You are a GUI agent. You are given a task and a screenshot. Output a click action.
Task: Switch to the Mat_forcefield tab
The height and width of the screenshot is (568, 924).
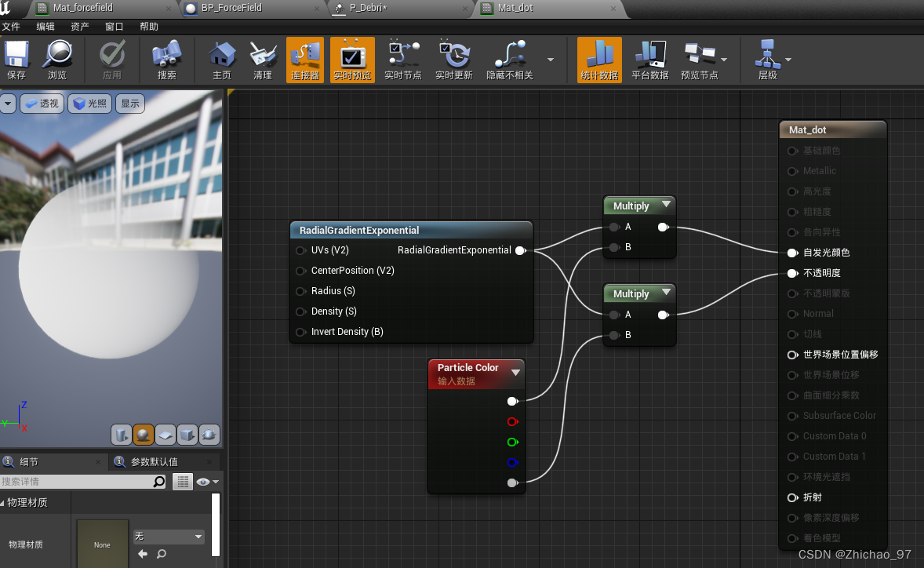tap(83, 8)
